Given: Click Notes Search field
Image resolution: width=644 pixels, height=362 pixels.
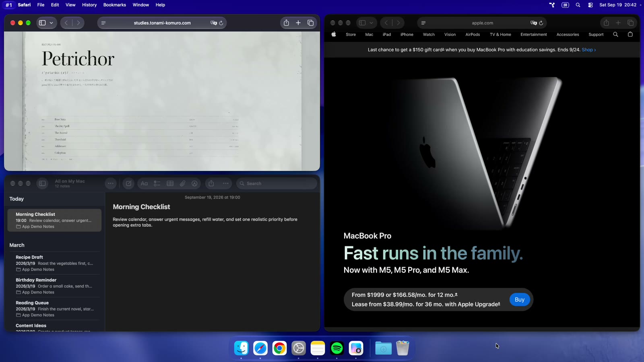Looking at the screenshot, I should [x=277, y=183].
